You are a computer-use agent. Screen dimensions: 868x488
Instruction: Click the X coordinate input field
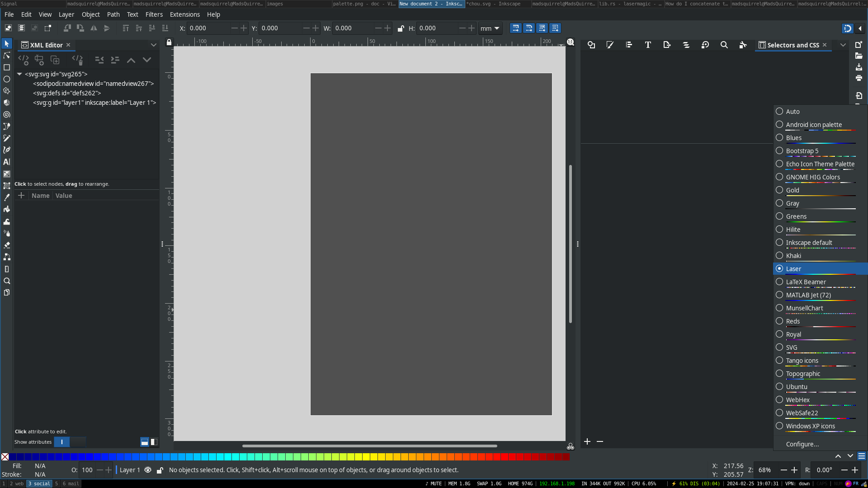(209, 28)
